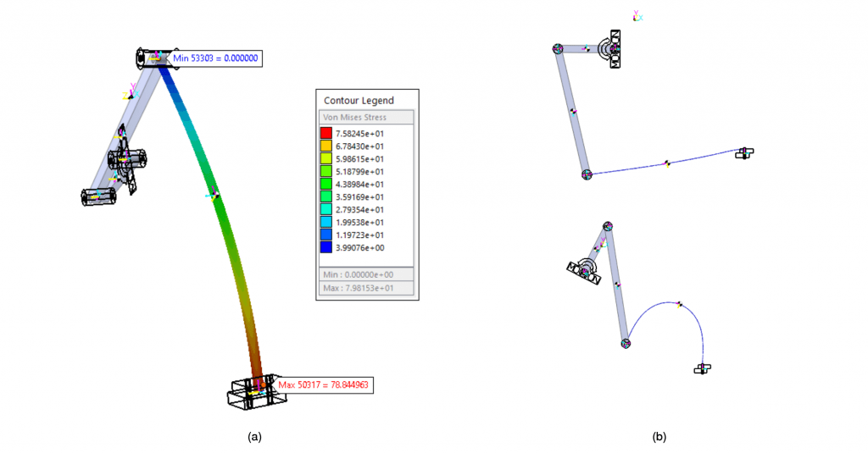Image resolution: width=868 pixels, height=453 pixels.
Task: Click the cylindrical joint at the crank's lower end
Action: click(x=98, y=196)
